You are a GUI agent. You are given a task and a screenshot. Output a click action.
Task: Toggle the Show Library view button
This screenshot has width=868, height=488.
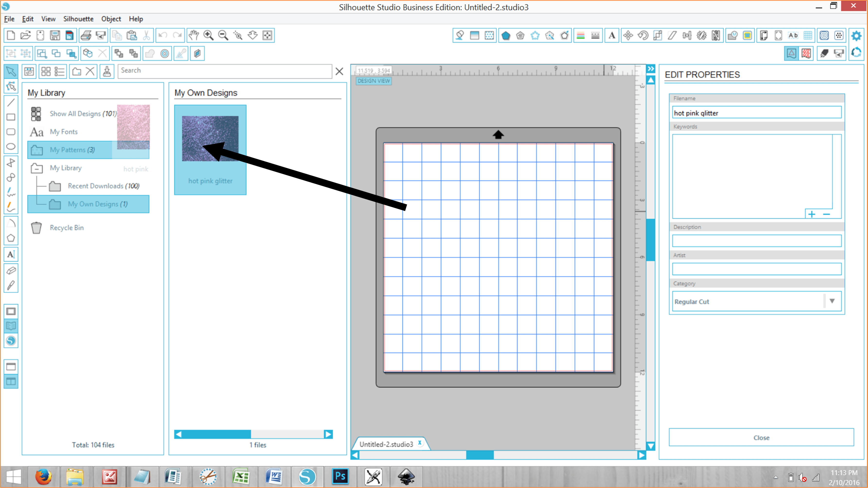11,326
